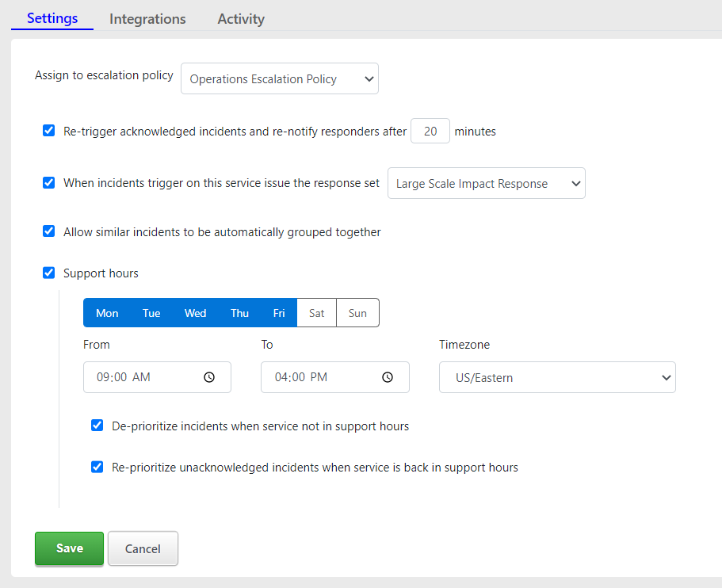Screen dimensions: 722x588
Task: Switch to the Integrations tab
Action: coord(147,19)
